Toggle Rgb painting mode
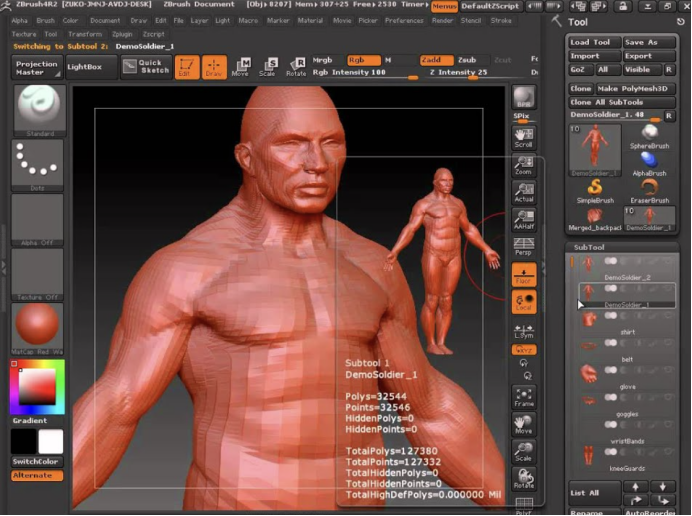The image size is (692, 516). point(364,60)
